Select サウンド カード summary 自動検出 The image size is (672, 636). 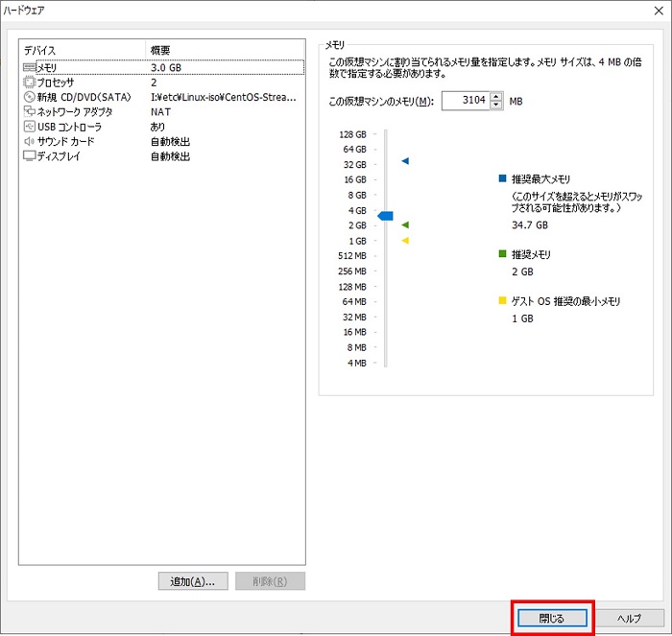170,141
